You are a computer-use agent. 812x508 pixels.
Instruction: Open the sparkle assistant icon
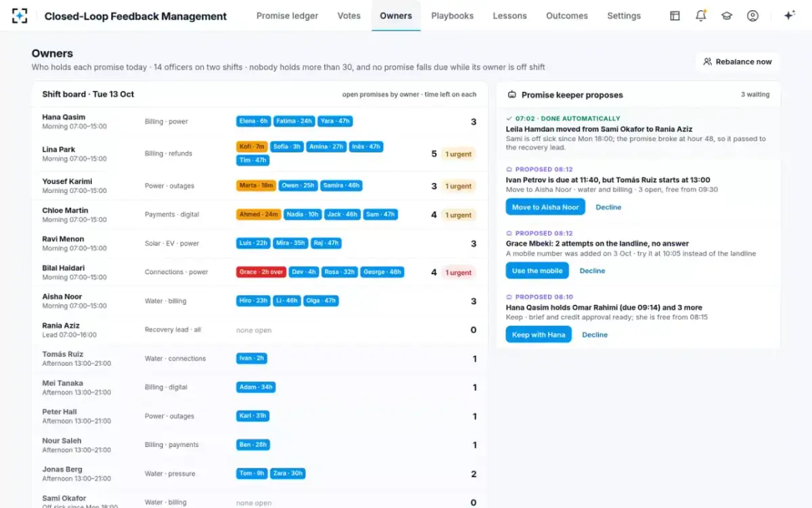coord(789,16)
